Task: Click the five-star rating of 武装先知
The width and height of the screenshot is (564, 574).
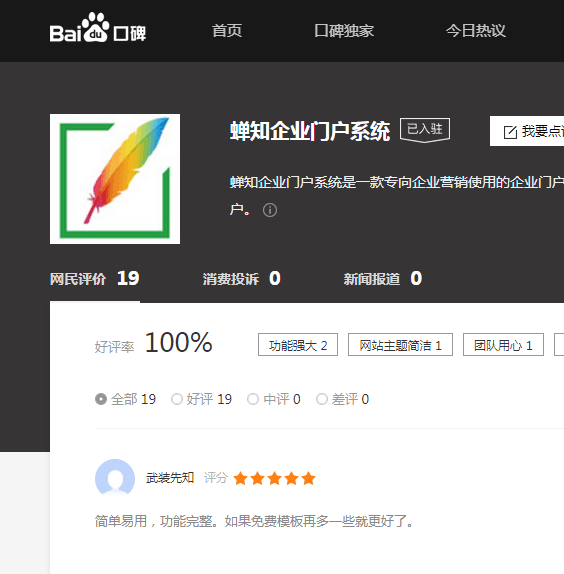Action: pyautogui.click(x=274, y=478)
